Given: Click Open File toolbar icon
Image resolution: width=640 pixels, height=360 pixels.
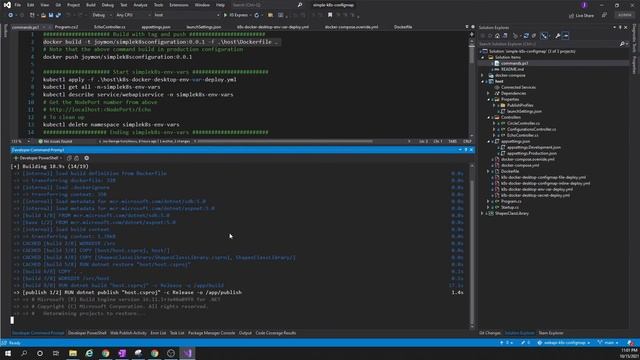Looking at the screenshot, I should [x=43, y=15].
